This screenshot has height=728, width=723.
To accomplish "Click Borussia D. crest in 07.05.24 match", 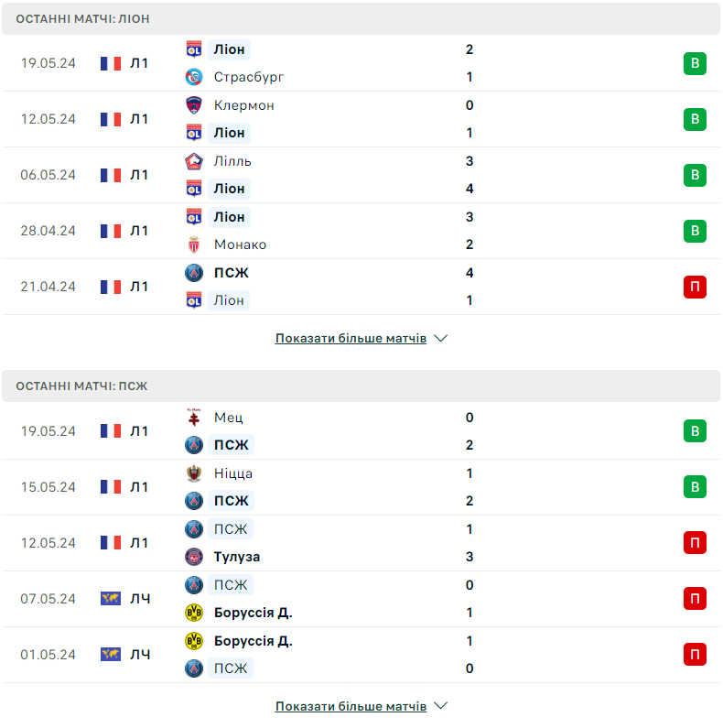I will pos(193,613).
